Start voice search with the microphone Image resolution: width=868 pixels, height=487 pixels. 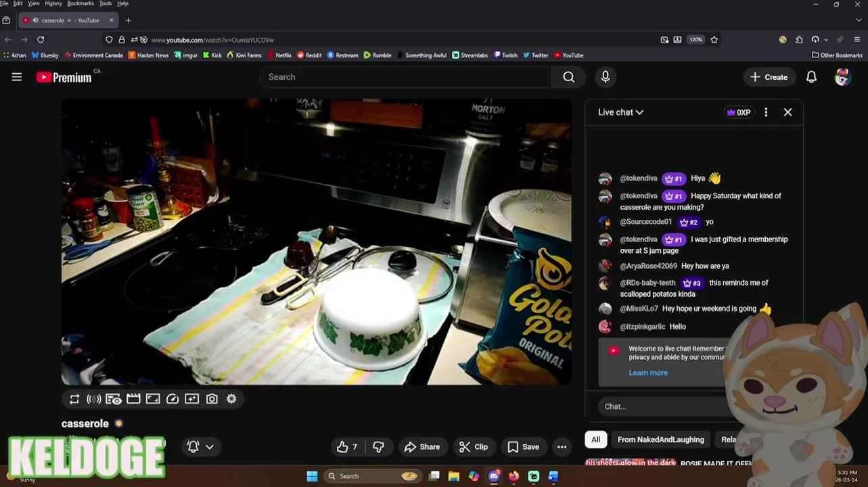(606, 77)
